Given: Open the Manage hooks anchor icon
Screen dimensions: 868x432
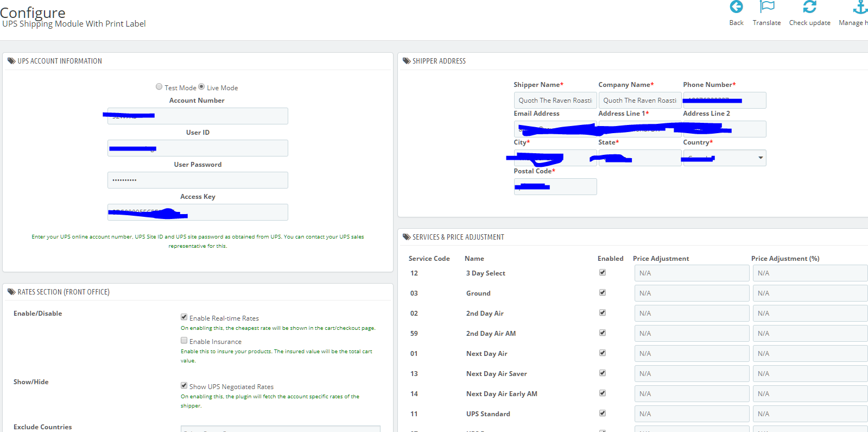Looking at the screenshot, I should 861,7.
